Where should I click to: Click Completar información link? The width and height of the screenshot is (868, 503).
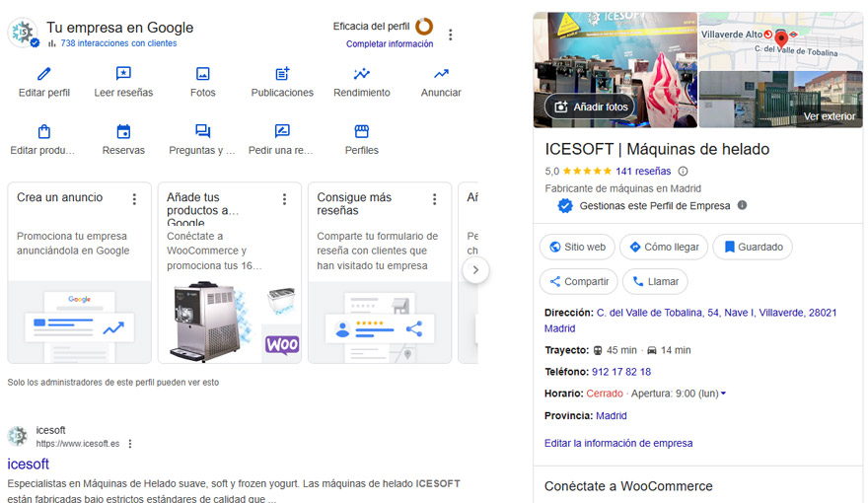(389, 44)
